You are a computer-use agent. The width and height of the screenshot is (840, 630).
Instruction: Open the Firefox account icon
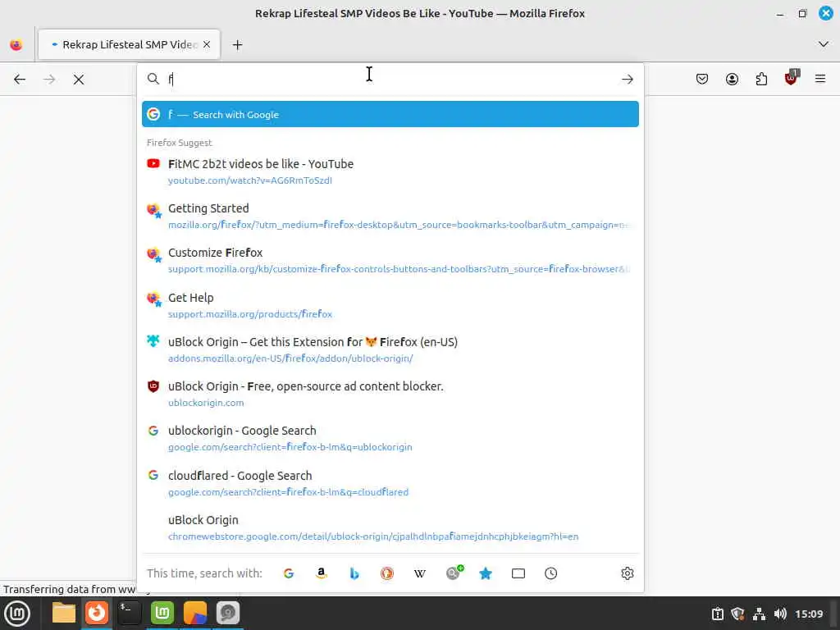pos(732,80)
